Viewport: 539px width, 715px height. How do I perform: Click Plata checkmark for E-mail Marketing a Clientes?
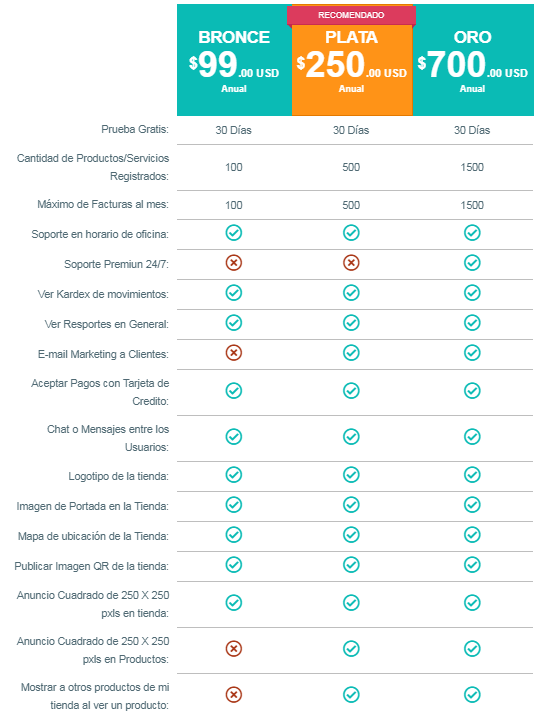351,352
